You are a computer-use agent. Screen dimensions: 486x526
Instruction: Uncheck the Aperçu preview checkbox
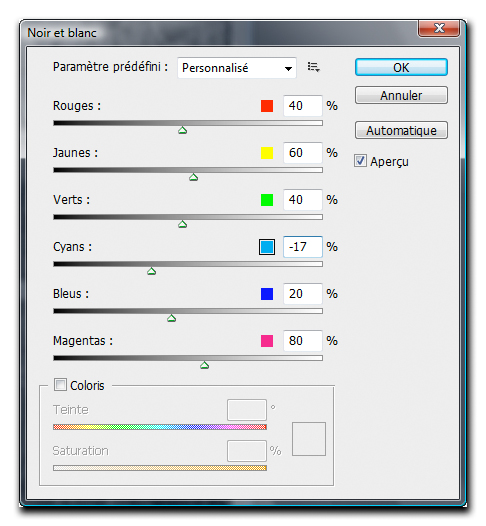point(360,161)
